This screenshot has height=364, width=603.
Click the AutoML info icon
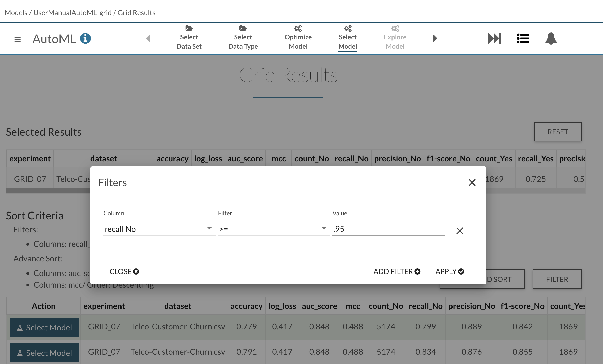click(x=85, y=39)
